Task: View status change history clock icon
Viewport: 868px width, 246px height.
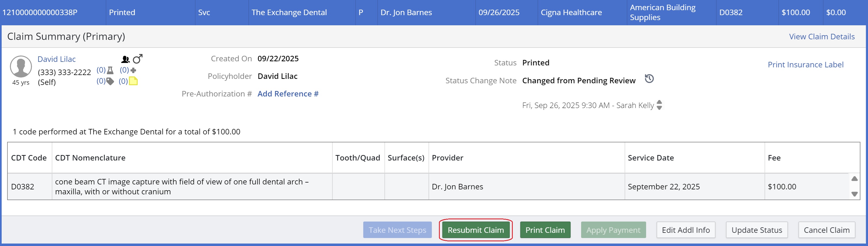Action: [x=649, y=79]
